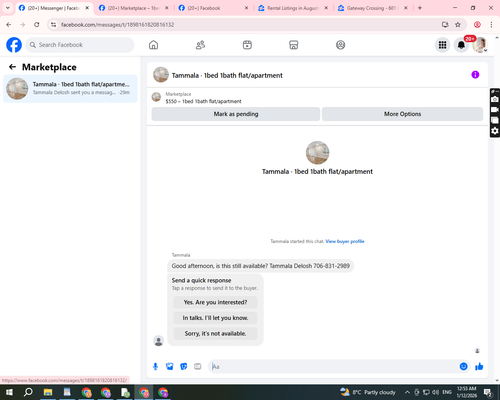Switch to the '(20+) Facebook' browser tab
Image resolution: width=500 pixels, height=400 pixels.
click(213, 8)
